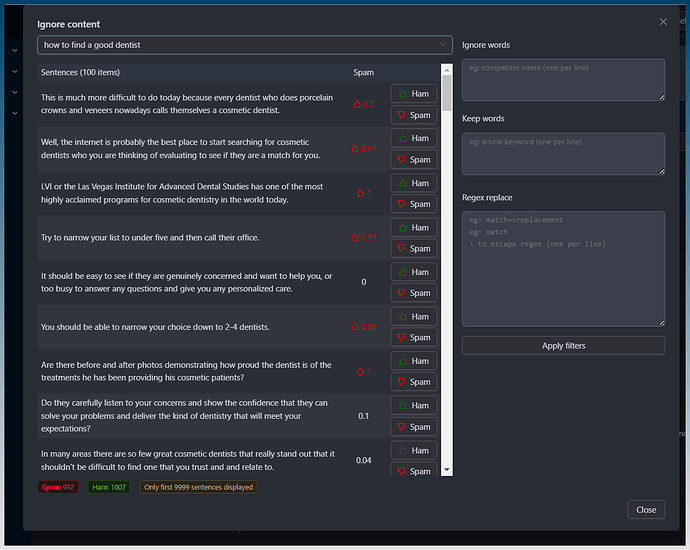Mark the 'In many areas' sentence as Ham
Screen dimensions: 690x550
click(413, 450)
